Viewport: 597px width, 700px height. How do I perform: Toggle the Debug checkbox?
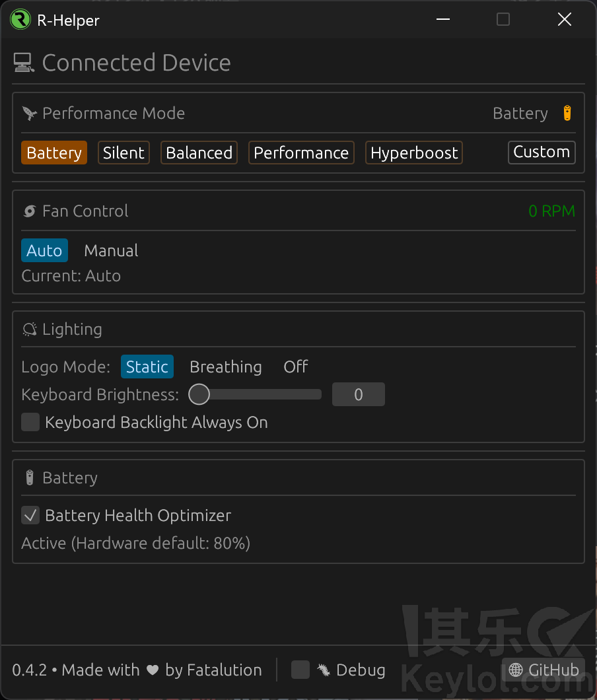[x=300, y=670]
